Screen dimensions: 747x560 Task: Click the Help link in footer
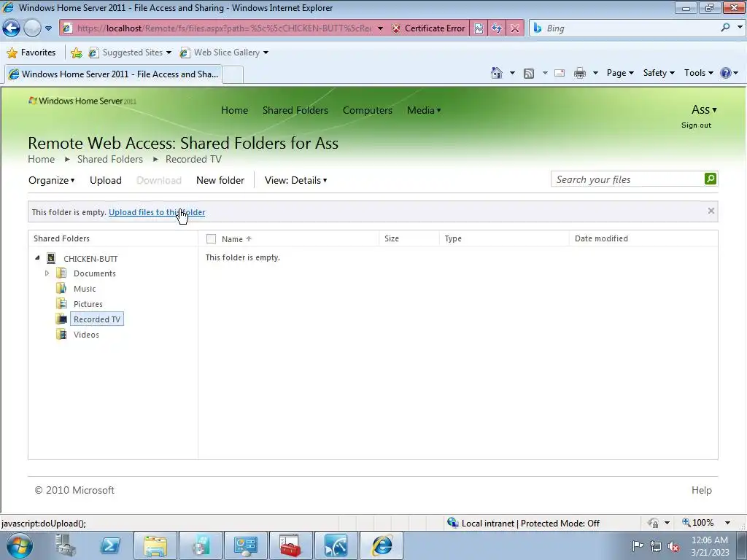pyautogui.click(x=701, y=490)
